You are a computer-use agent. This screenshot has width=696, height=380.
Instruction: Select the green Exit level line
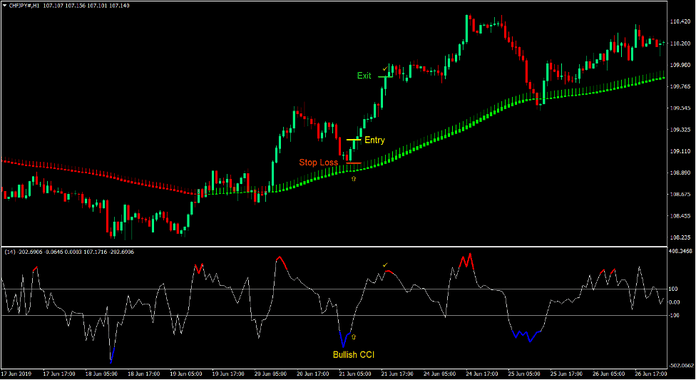pos(386,77)
